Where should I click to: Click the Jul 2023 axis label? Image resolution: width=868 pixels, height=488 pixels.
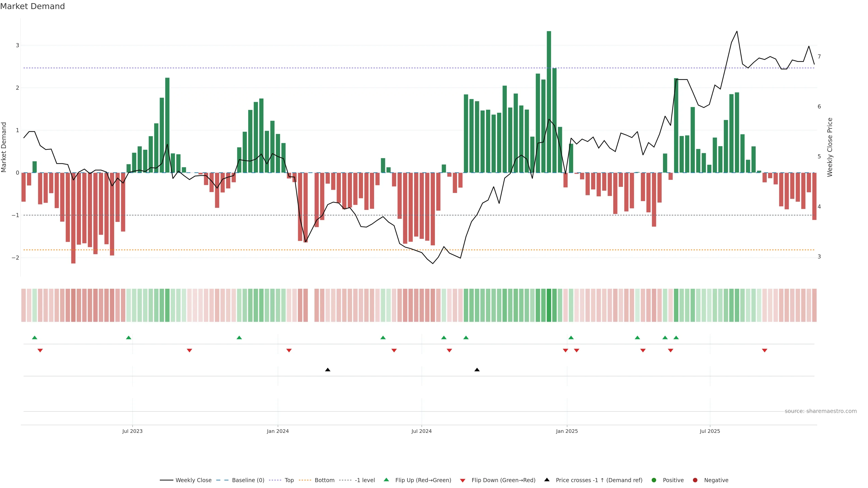coord(132,431)
